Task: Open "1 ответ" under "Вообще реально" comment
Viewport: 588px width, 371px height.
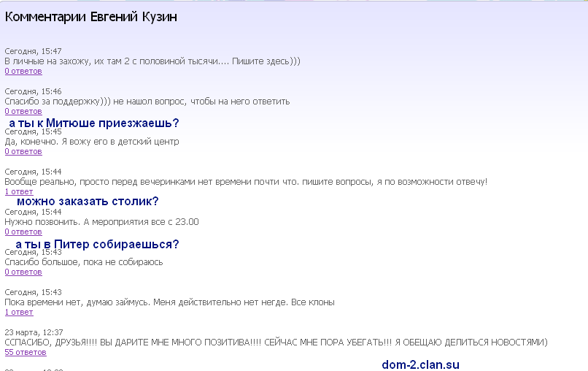Action: click(x=19, y=191)
